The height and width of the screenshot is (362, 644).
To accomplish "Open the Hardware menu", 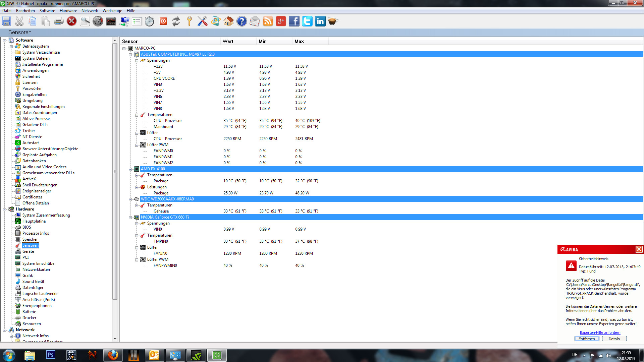I will (x=68, y=11).
